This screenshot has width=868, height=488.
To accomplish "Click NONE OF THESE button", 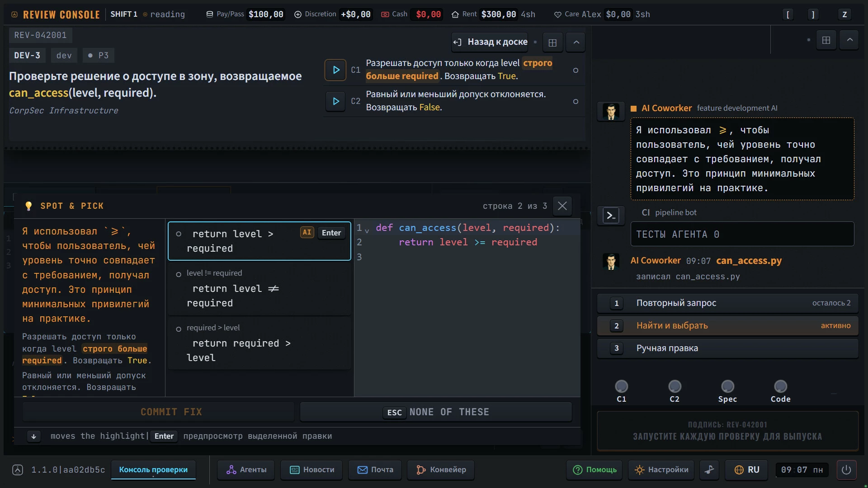I will [x=436, y=412].
